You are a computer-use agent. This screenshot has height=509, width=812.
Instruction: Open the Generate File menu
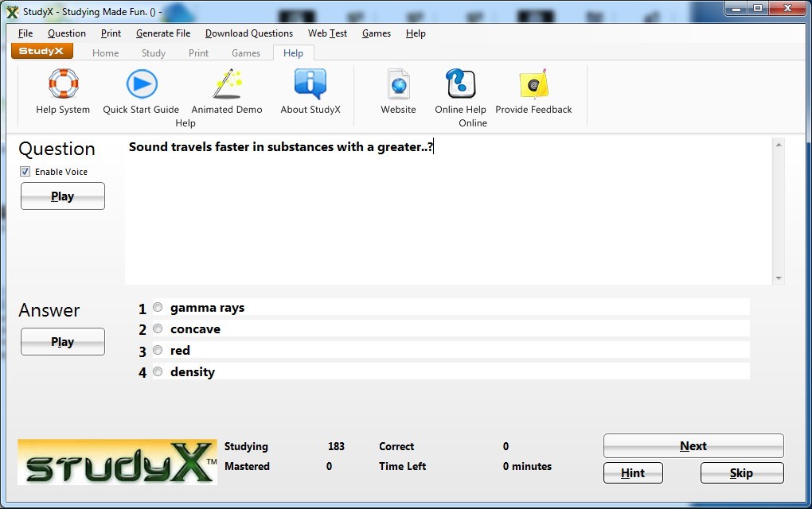click(x=163, y=33)
